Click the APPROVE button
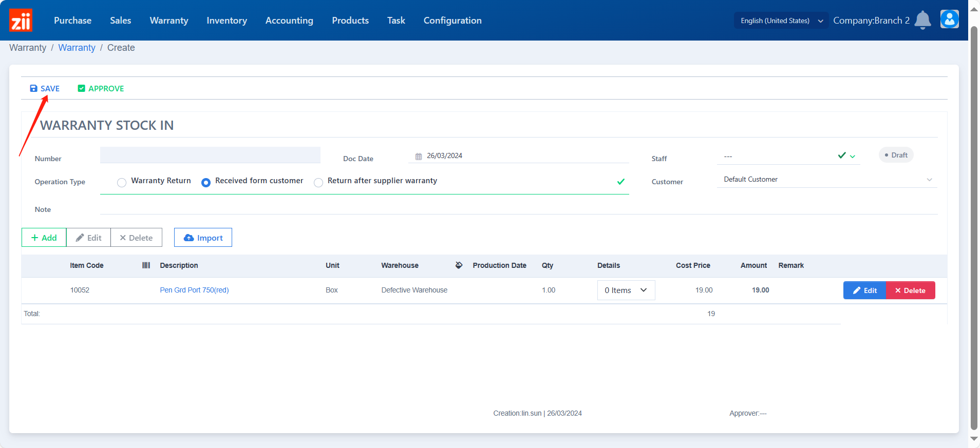 pos(101,88)
